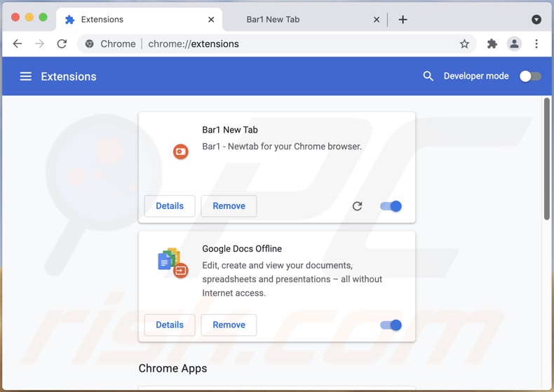Bookmark this page with the star icon
This screenshot has height=392, width=554.
464,43
